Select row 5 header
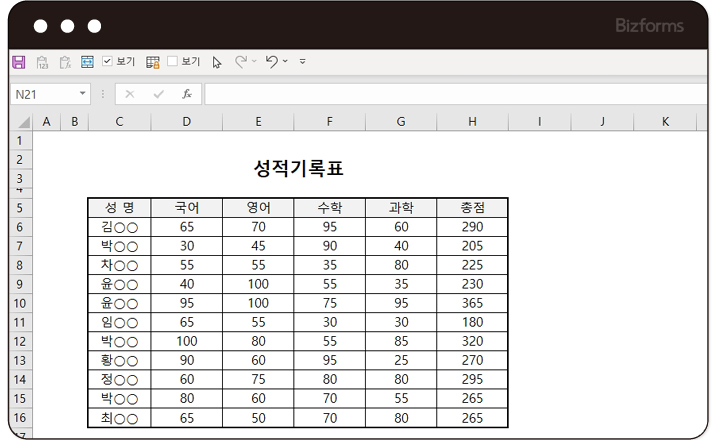The height and width of the screenshot is (440, 715). click(20, 208)
